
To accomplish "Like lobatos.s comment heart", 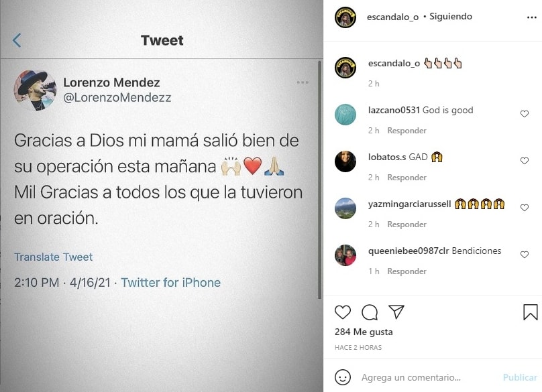I will 525,161.
